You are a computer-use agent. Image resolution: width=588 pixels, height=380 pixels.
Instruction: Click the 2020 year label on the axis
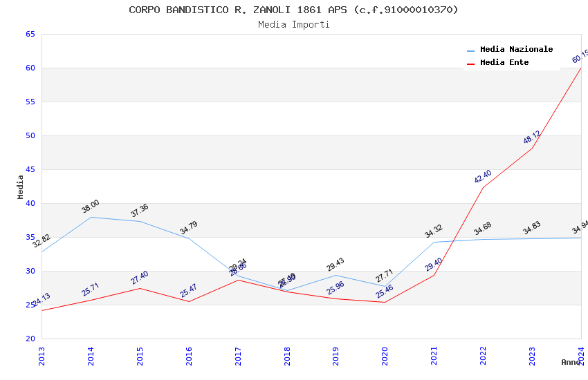[385, 356]
